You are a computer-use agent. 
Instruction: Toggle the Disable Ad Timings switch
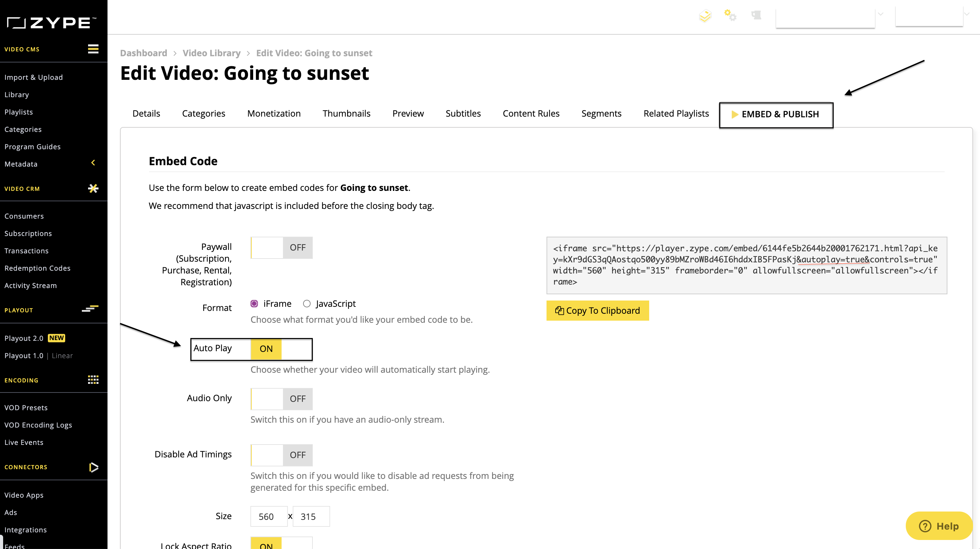pyautogui.click(x=282, y=455)
